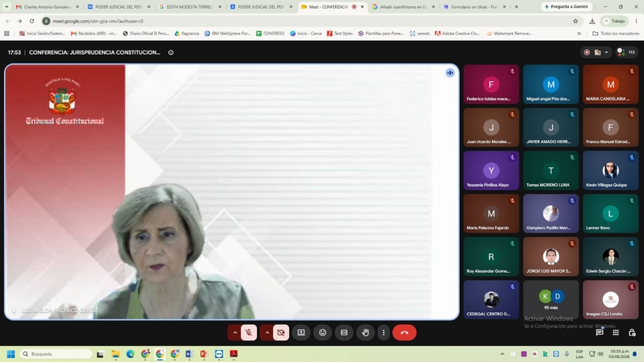Image resolution: width=644 pixels, height=362 pixels.
Task: Click the address bar URL field
Action: 308,21
